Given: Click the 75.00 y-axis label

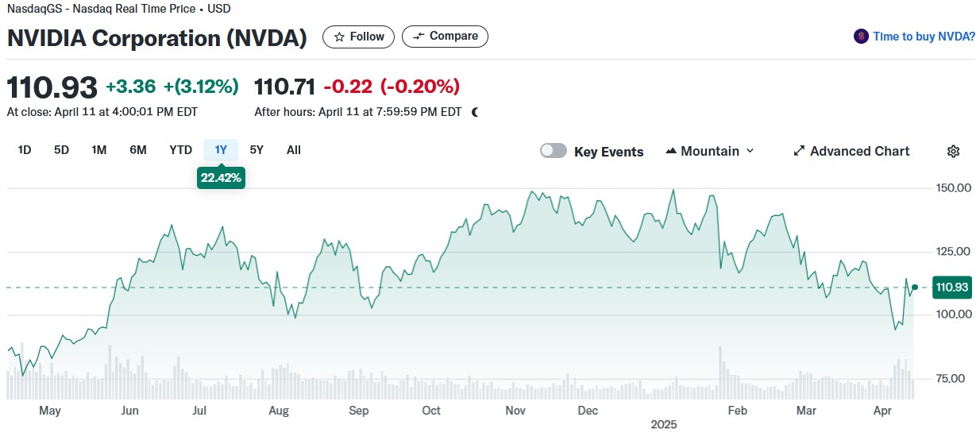Looking at the screenshot, I should tap(951, 378).
